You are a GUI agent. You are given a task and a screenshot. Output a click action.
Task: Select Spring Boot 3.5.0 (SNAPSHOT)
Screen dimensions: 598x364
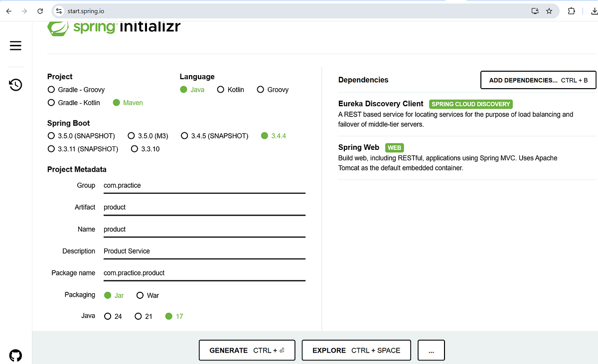(x=81, y=136)
